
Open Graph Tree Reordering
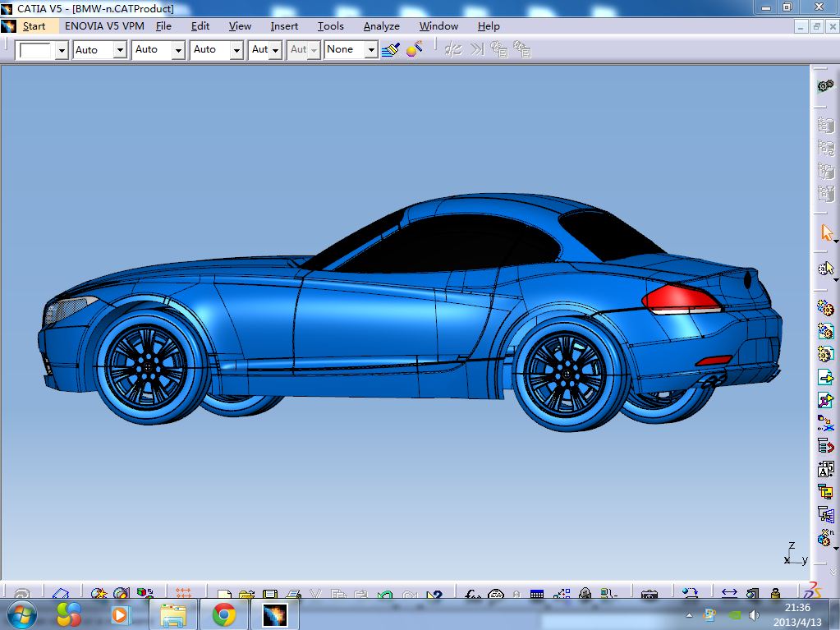[825, 446]
